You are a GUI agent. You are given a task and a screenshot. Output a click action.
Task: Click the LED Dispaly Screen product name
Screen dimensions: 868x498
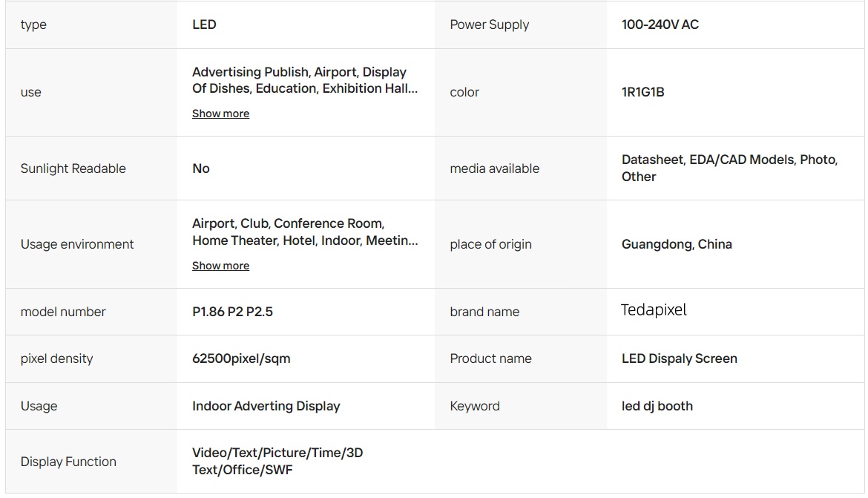tap(680, 359)
